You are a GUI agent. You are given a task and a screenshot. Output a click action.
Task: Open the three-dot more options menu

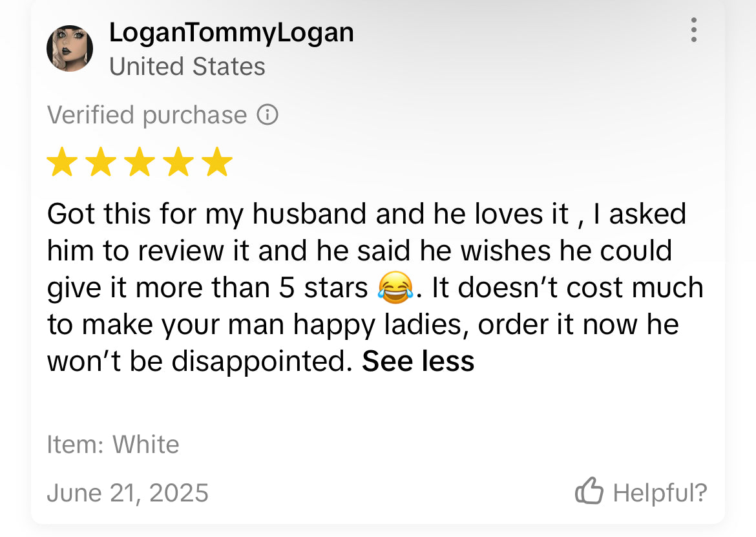(693, 30)
